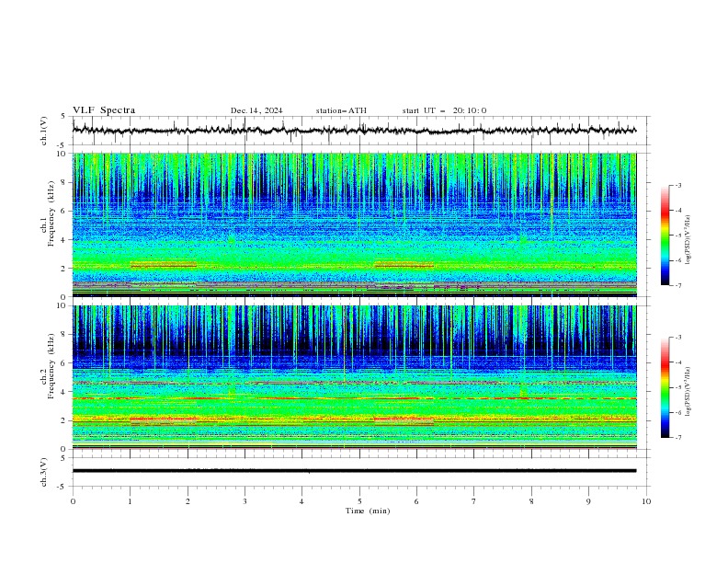The width and height of the screenshot is (728, 563).
Task: Click the date "Dec. 14, 2024"
Action: [x=256, y=110]
